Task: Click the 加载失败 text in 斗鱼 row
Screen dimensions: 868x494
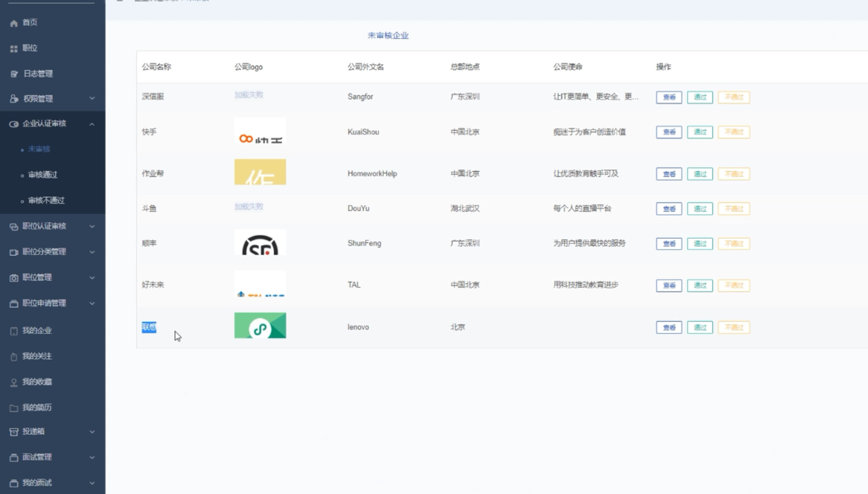Action: pos(249,206)
